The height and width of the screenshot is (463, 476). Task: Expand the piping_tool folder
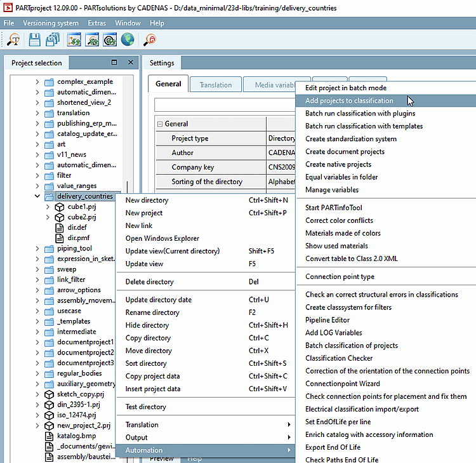point(37,248)
